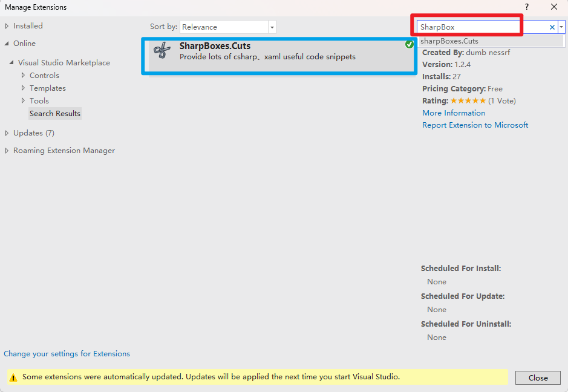Click the Installs: 27 text
The height and width of the screenshot is (392, 568).
tap(441, 76)
